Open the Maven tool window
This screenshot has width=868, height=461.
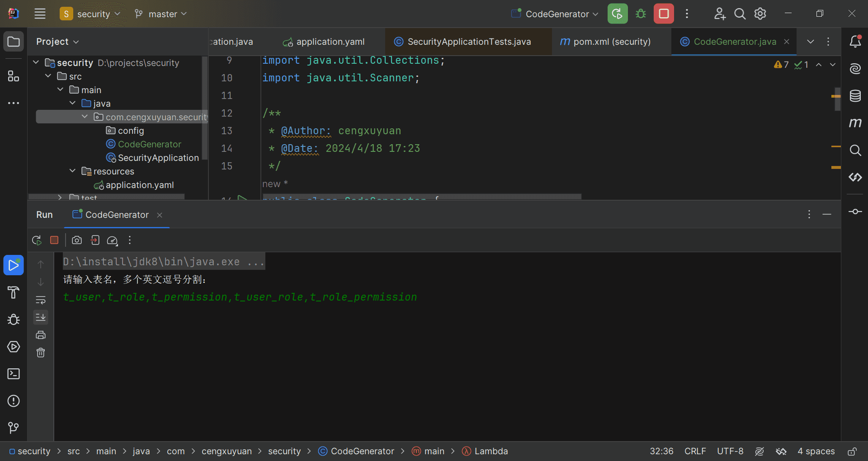(x=855, y=123)
